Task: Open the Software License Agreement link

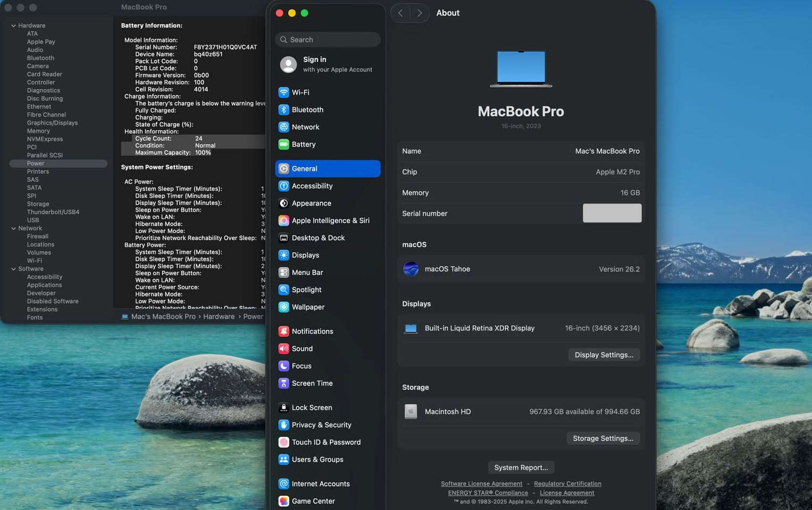Action: [481, 484]
